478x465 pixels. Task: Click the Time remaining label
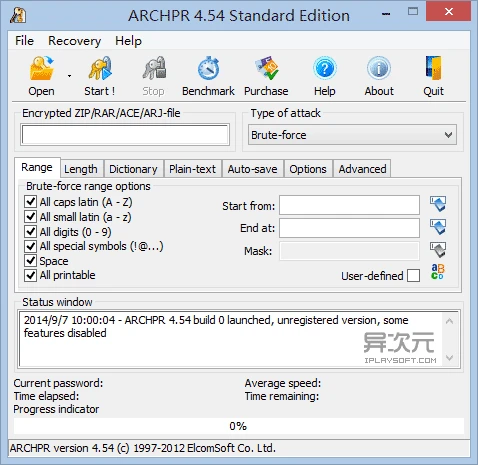(282, 396)
